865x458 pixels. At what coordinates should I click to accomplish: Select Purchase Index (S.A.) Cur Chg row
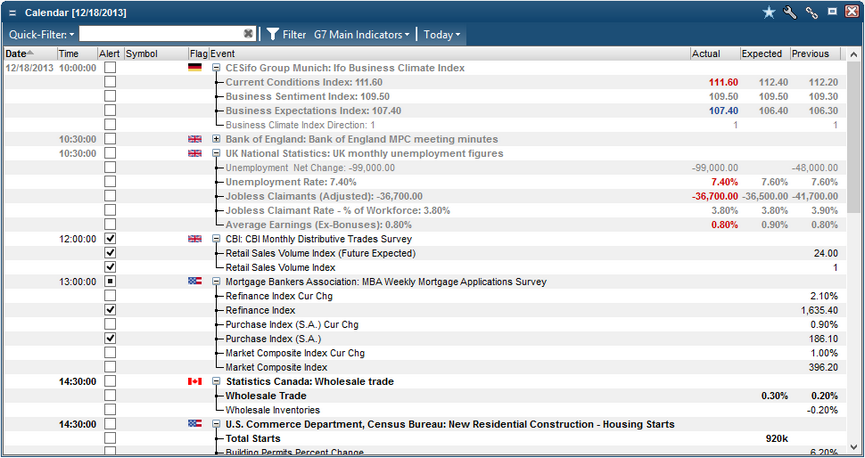coord(424,324)
